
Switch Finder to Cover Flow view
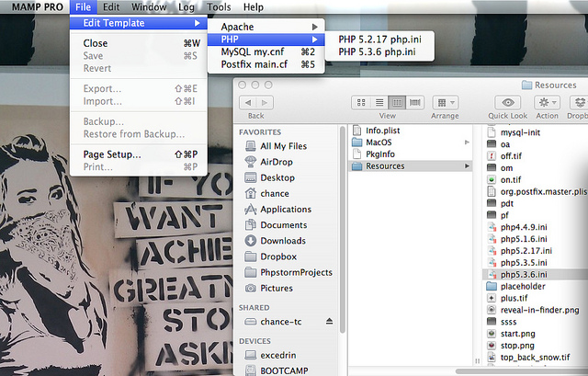pos(415,102)
